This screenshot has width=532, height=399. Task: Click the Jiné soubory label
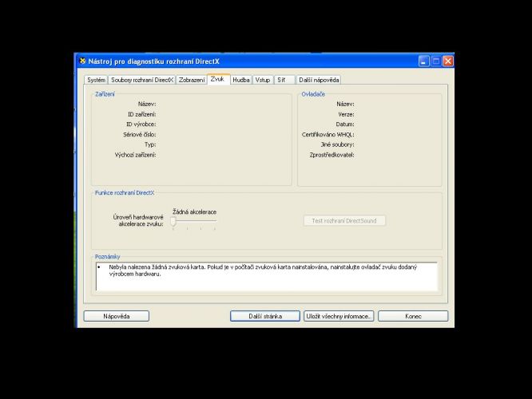point(337,144)
